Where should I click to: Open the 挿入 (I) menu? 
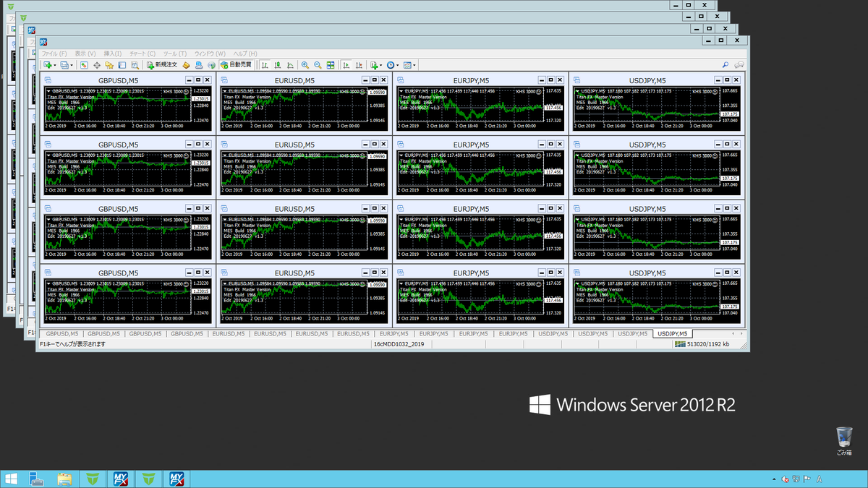(x=114, y=53)
